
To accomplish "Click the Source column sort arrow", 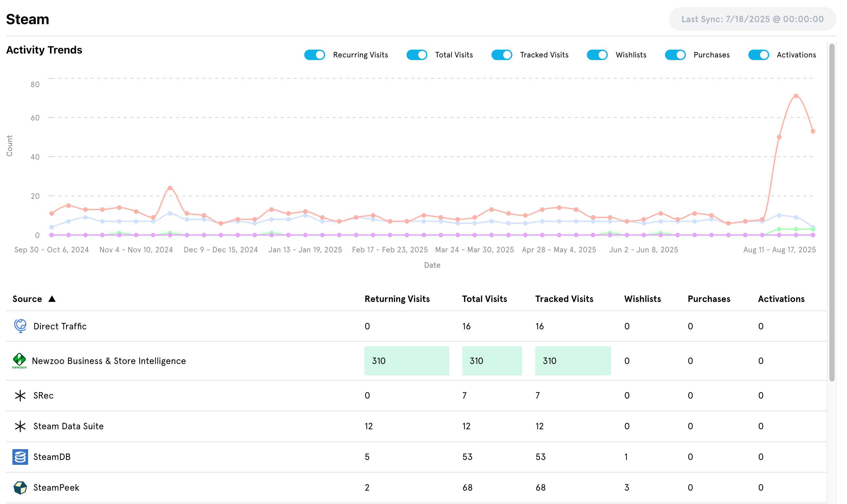I will (x=52, y=299).
